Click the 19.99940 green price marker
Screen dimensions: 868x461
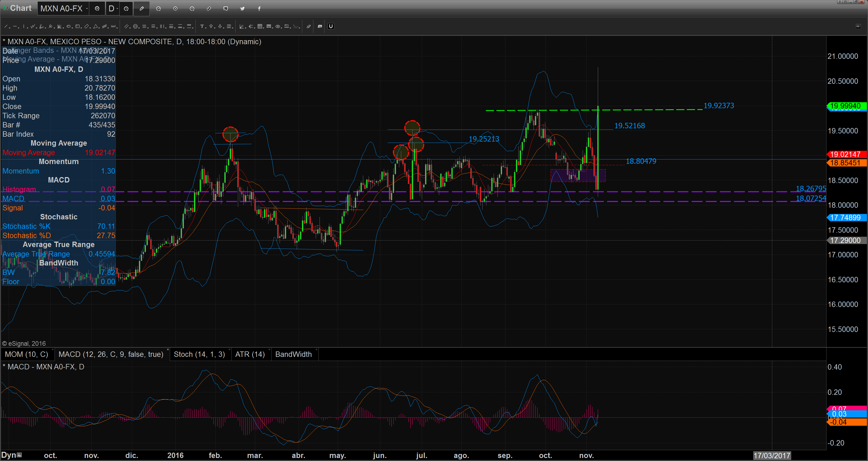pyautogui.click(x=847, y=106)
